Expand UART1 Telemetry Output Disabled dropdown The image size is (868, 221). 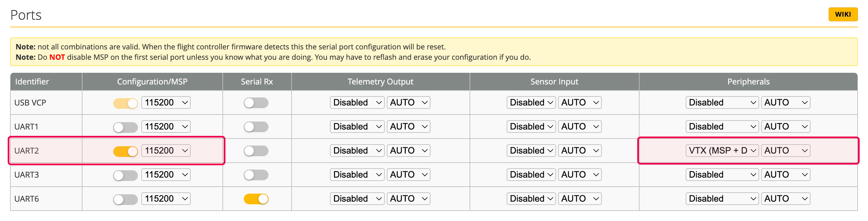point(357,127)
